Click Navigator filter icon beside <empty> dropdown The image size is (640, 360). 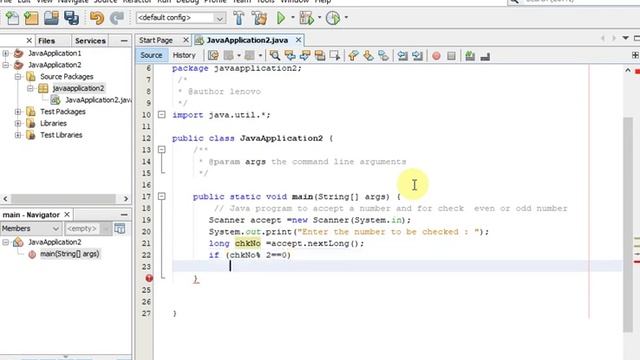coord(120,229)
